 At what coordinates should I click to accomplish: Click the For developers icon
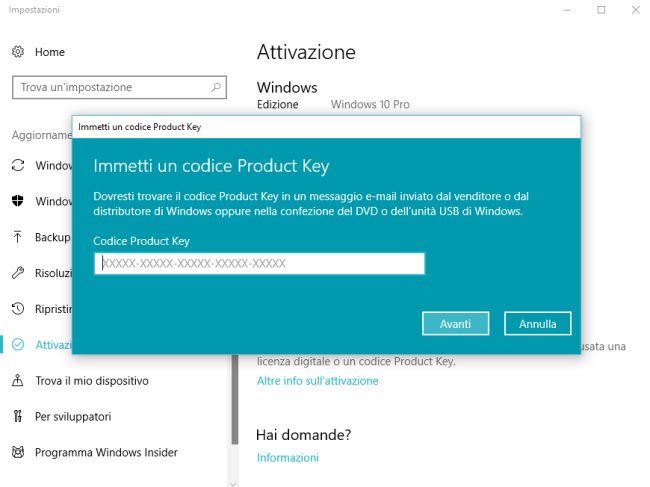(x=17, y=416)
